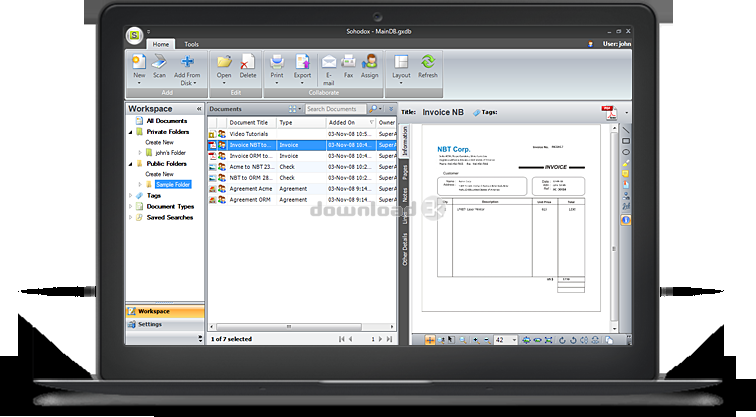Viewport: 756px width, 417px height.
Task: Click the Assign user icon
Action: (x=369, y=62)
